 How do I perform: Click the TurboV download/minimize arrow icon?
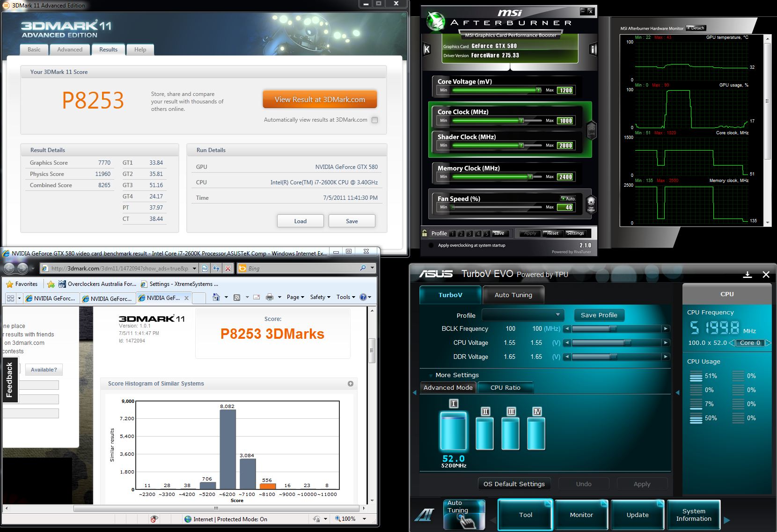click(x=748, y=274)
